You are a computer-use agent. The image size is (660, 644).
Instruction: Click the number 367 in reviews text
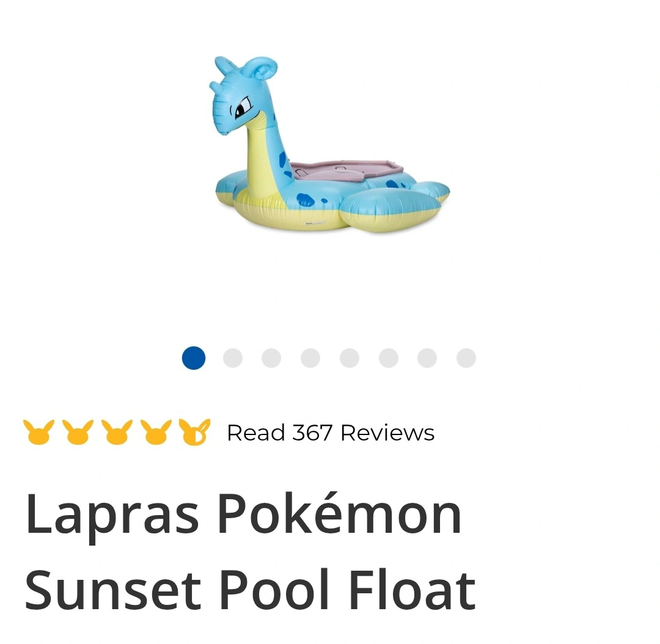click(x=312, y=433)
